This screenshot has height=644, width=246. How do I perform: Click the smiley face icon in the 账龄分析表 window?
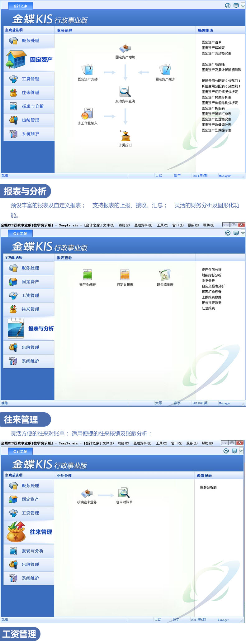(226, 451)
